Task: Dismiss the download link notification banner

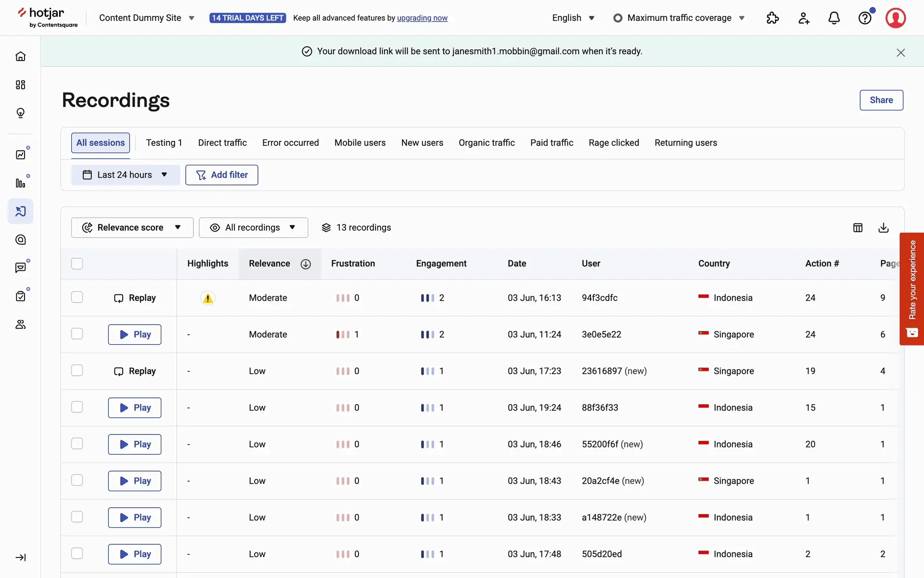Action: pyautogui.click(x=900, y=53)
